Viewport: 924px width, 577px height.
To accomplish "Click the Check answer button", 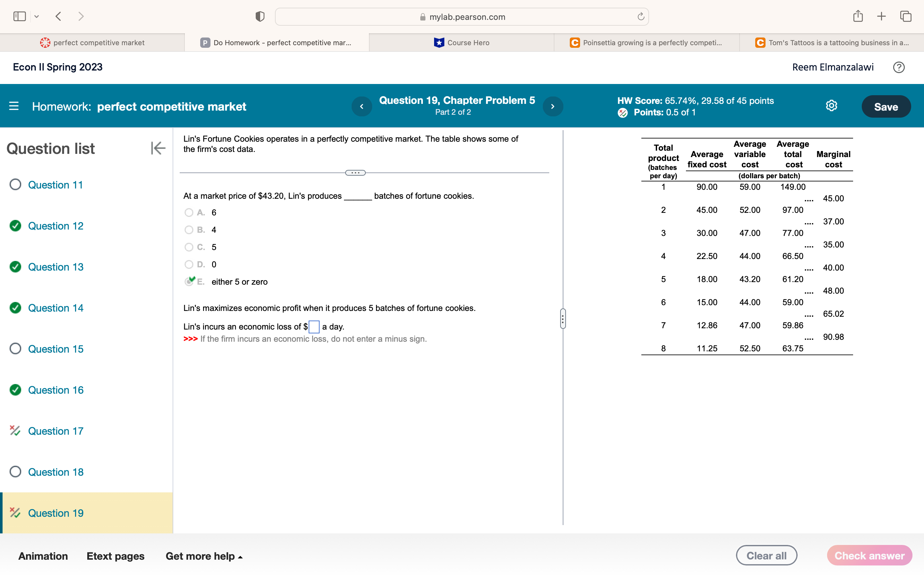I will point(869,555).
